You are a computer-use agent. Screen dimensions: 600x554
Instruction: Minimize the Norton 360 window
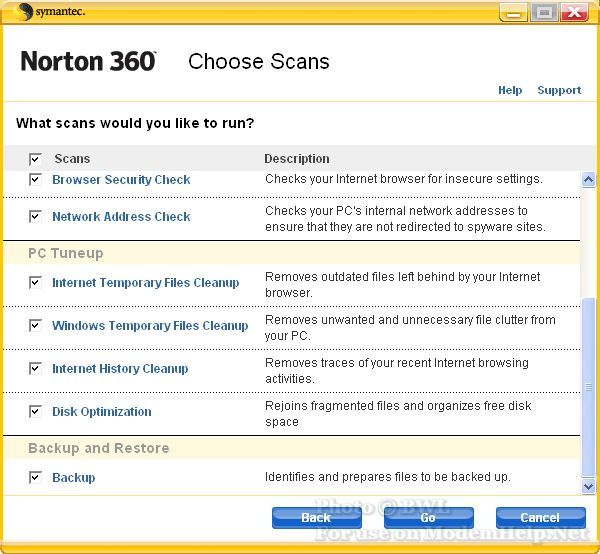[x=514, y=13]
